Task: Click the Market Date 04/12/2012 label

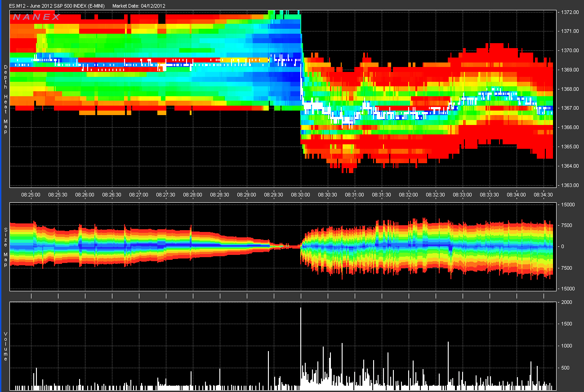Action: point(139,6)
